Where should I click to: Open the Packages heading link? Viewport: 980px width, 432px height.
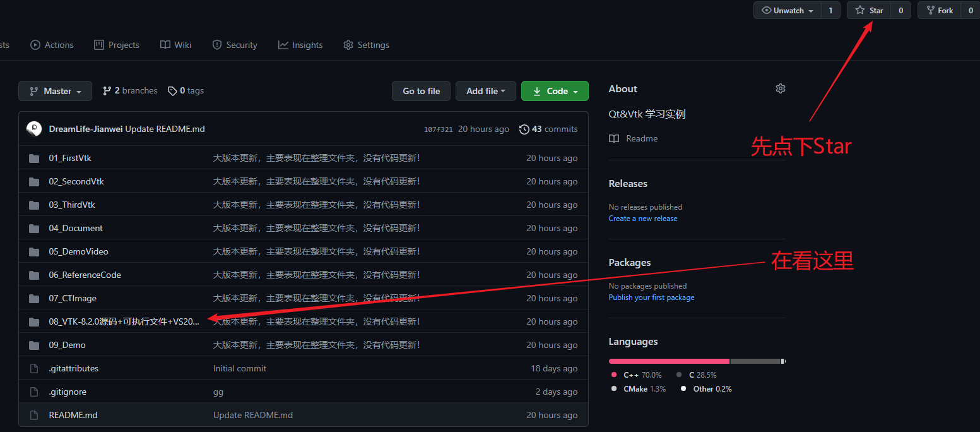(x=630, y=263)
